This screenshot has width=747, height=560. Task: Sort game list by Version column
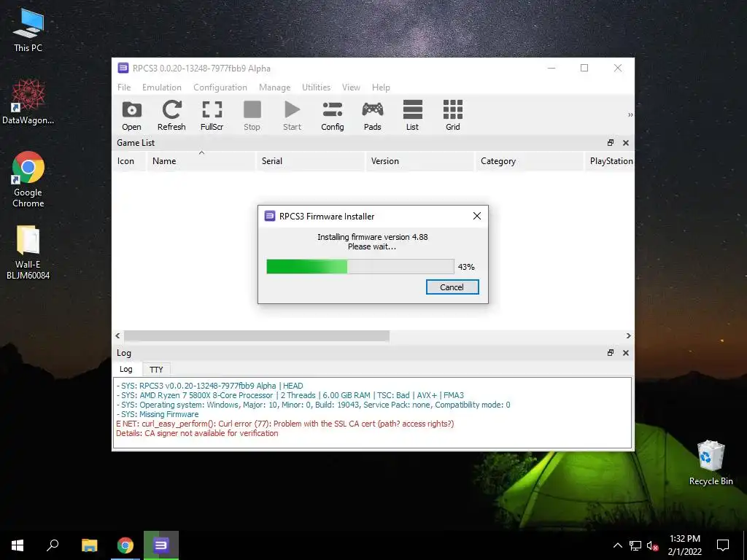[x=420, y=161]
